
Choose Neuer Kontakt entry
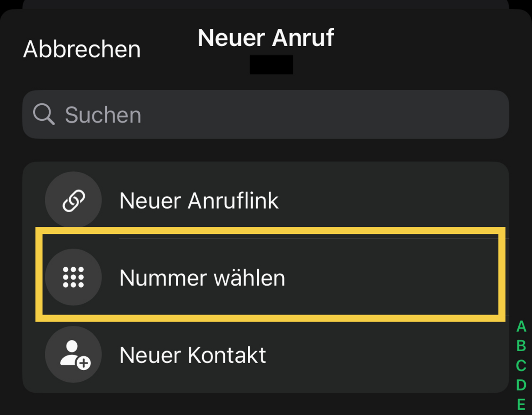point(266,355)
